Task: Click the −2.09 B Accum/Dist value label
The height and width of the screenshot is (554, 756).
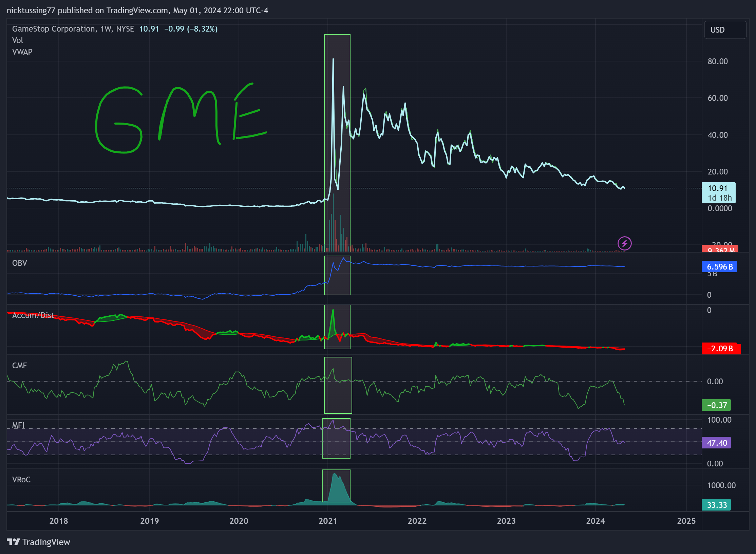Action: [x=721, y=349]
